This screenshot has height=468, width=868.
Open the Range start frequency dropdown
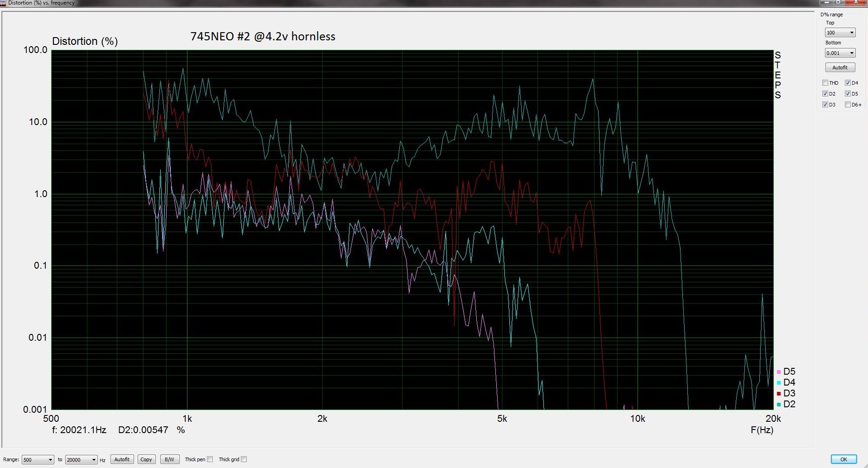click(38, 459)
